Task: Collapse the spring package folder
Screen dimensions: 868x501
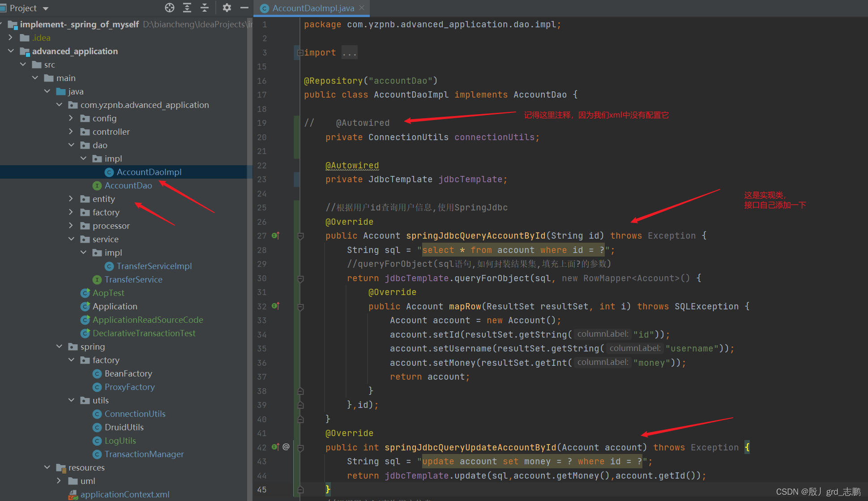Action: 59,347
